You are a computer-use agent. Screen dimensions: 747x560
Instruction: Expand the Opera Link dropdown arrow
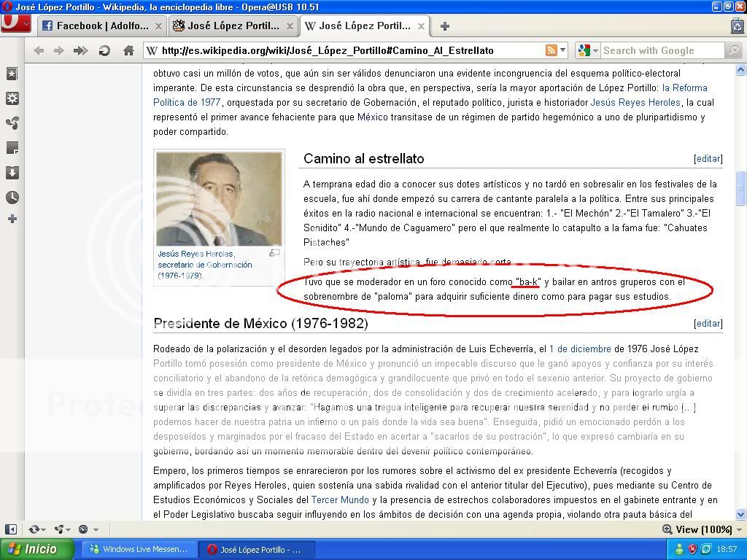(x=44, y=529)
